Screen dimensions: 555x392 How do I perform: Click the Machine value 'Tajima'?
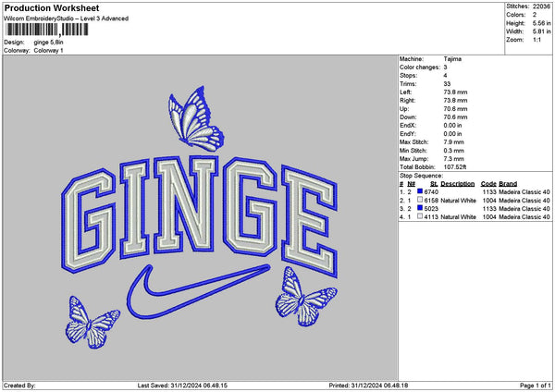[452, 59]
